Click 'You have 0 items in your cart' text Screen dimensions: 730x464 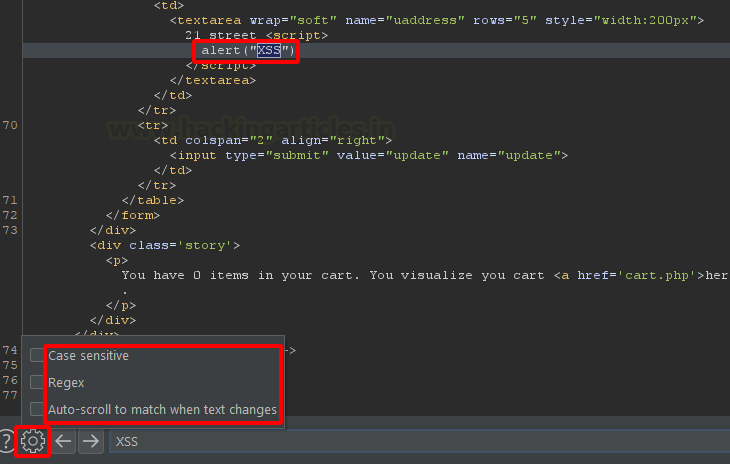point(240,276)
